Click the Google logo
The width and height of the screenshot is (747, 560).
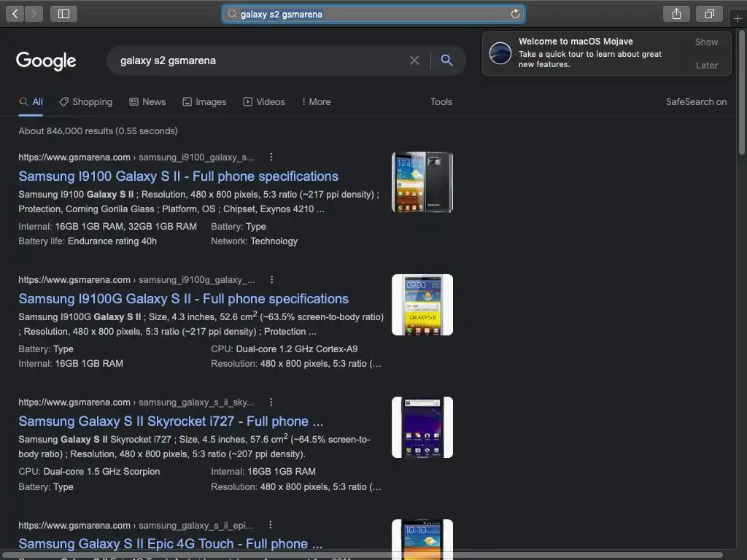(x=46, y=61)
